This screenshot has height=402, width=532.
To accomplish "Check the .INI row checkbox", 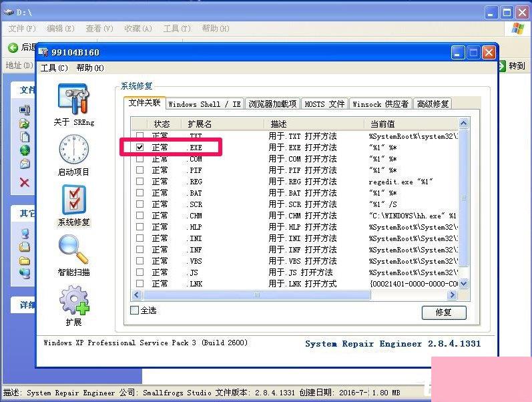I will tap(140, 238).
